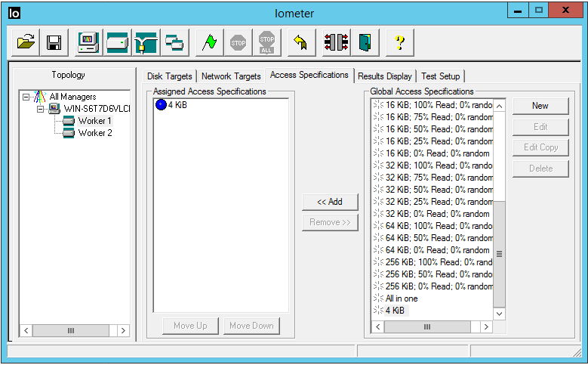Select Worker 2 in the topology tree
This screenshot has width=588, height=365.
(95, 133)
